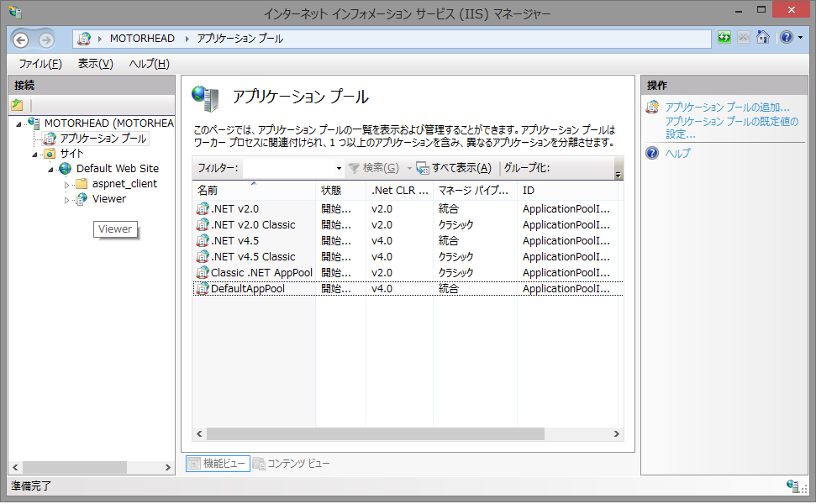Viewport: 816px width, 504px height.
Task: Click the add application pool icon in 操作 panel
Action: (652, 108)
